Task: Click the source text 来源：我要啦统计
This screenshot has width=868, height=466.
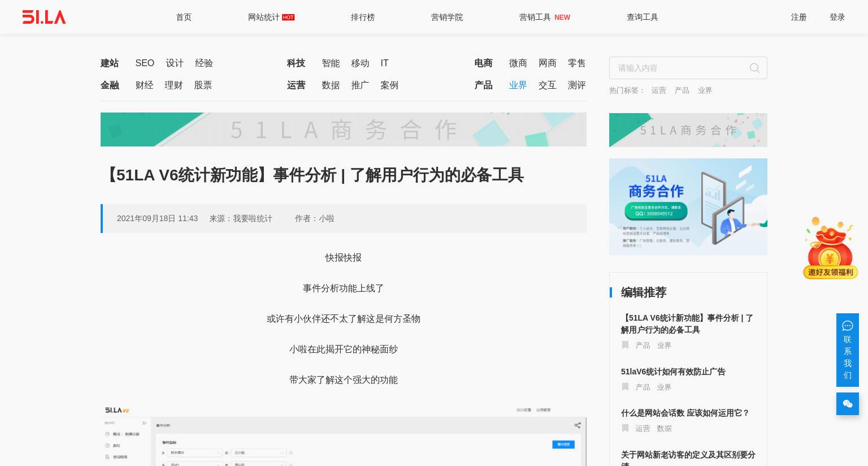Action: tap(241, 218)
